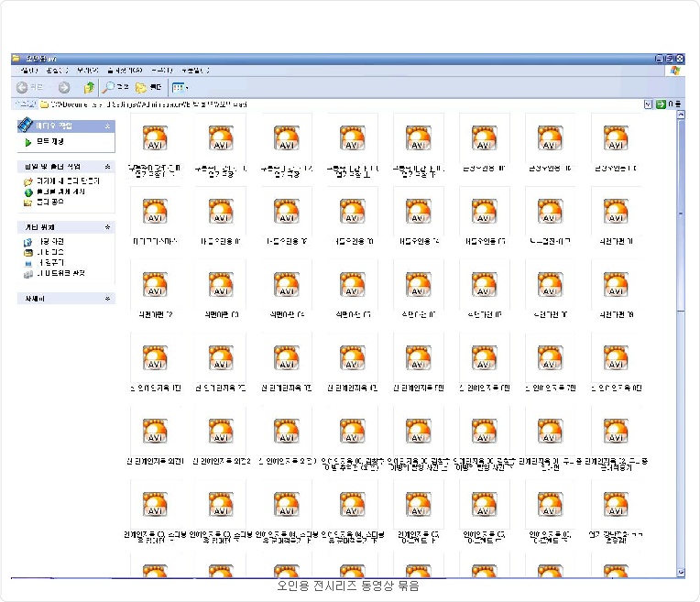The width and height of the screenshot is (700, 602).
Task: Click the share this folder task icon
Action: [28, 202]
